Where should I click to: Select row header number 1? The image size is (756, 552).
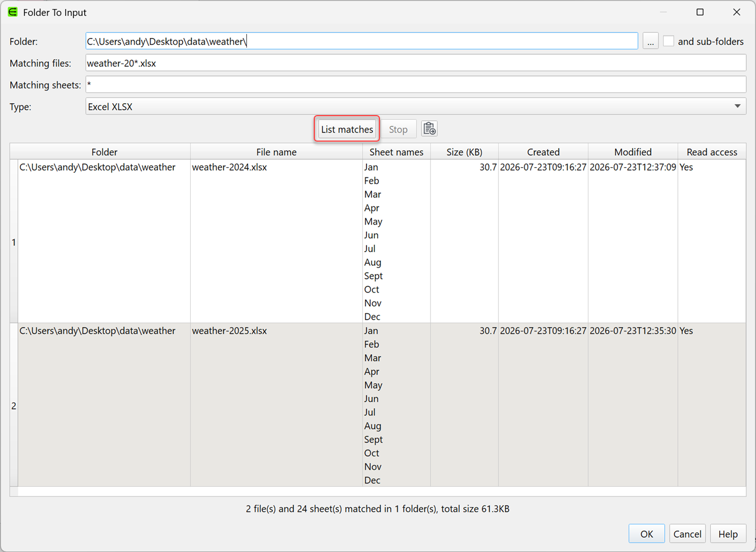[x=14, y=242]
